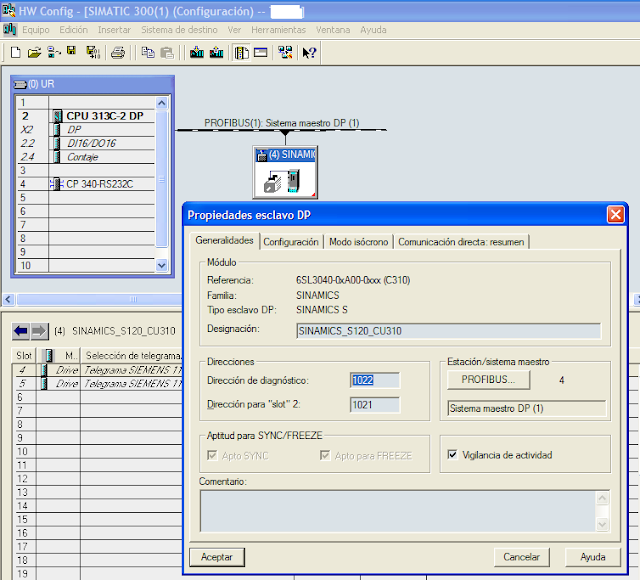This screenshot has width=640, height=580.
Task: Activate the context help arrow icon
Action: pos(309,53)
